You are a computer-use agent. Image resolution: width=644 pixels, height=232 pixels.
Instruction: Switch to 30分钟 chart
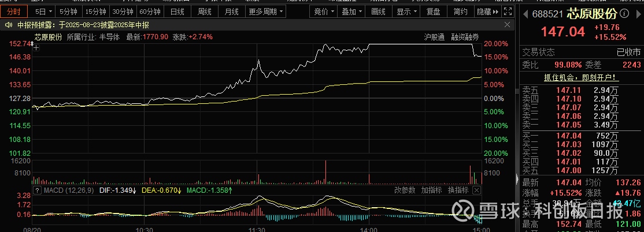(x=123, y=12)
